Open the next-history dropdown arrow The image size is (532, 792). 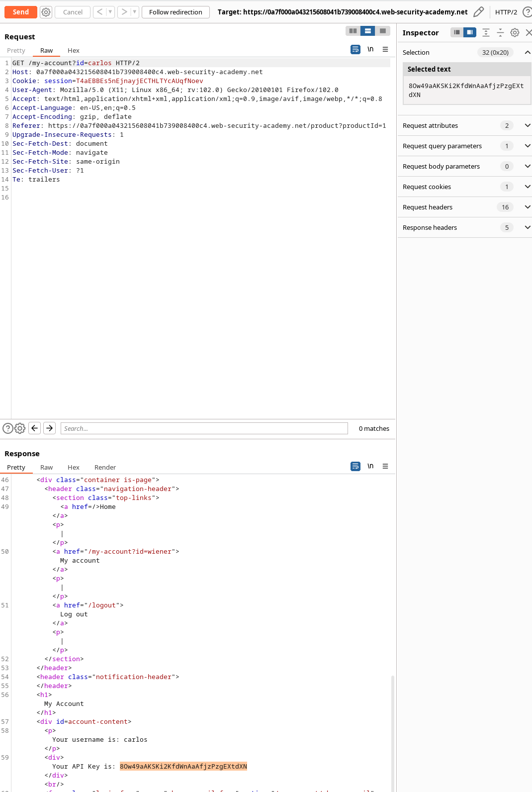point(135,12)
